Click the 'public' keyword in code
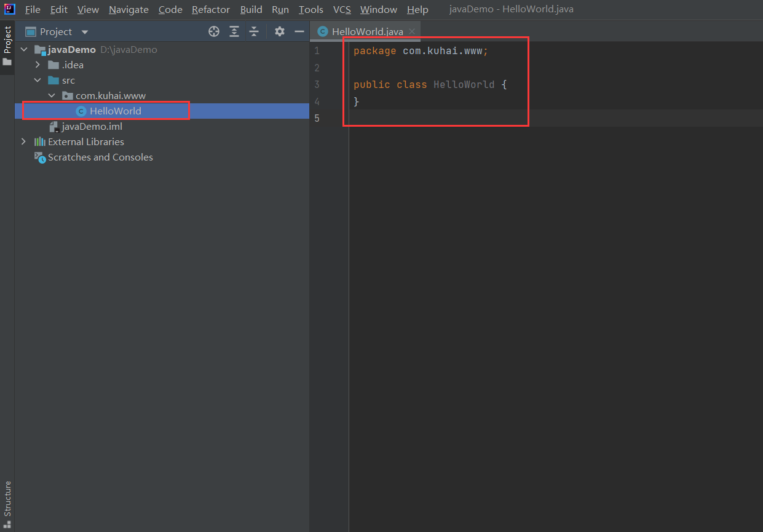This screenshot has width=763, height=532. (372, 84)
